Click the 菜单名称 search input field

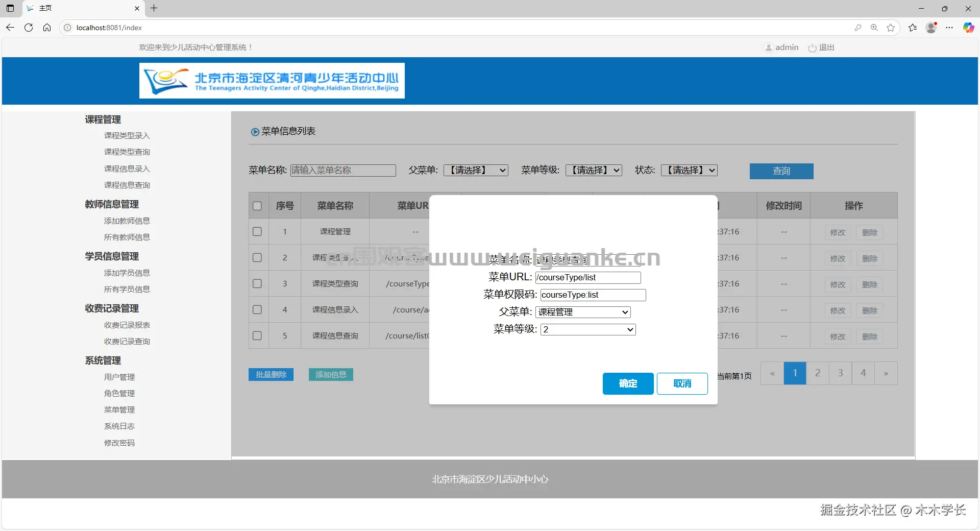[x=343, y=170]
